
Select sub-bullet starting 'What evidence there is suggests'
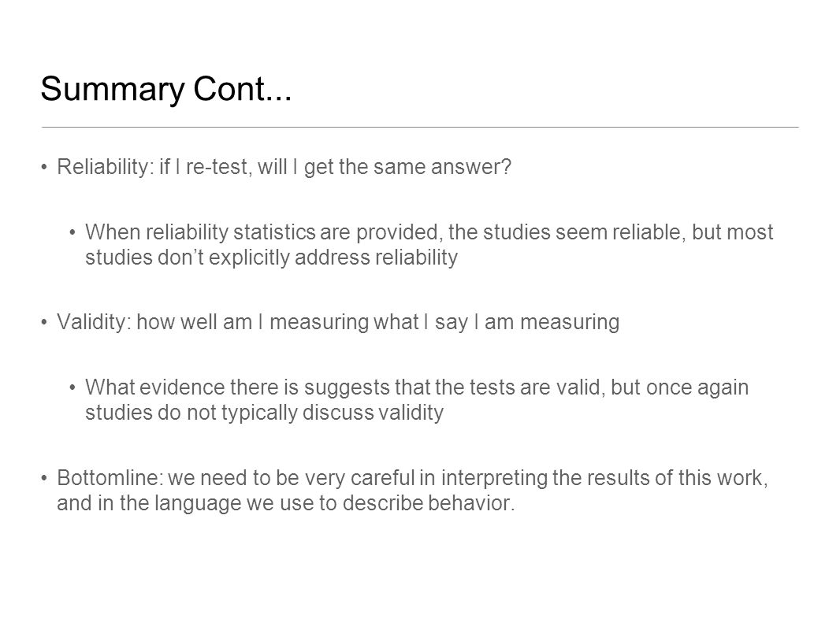tap(417, 400)
